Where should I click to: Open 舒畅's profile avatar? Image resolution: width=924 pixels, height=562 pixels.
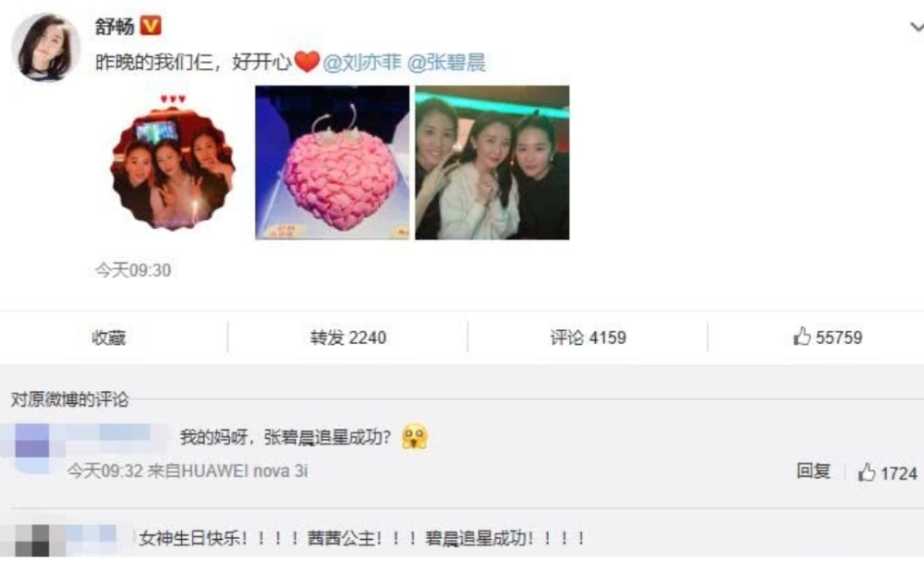click(x=46, y=47)
